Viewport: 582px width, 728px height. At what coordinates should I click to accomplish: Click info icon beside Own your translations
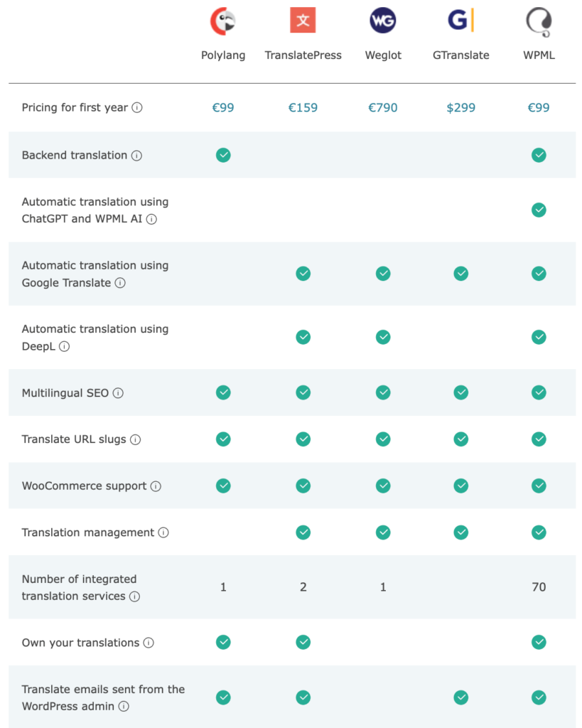[149, 643]
